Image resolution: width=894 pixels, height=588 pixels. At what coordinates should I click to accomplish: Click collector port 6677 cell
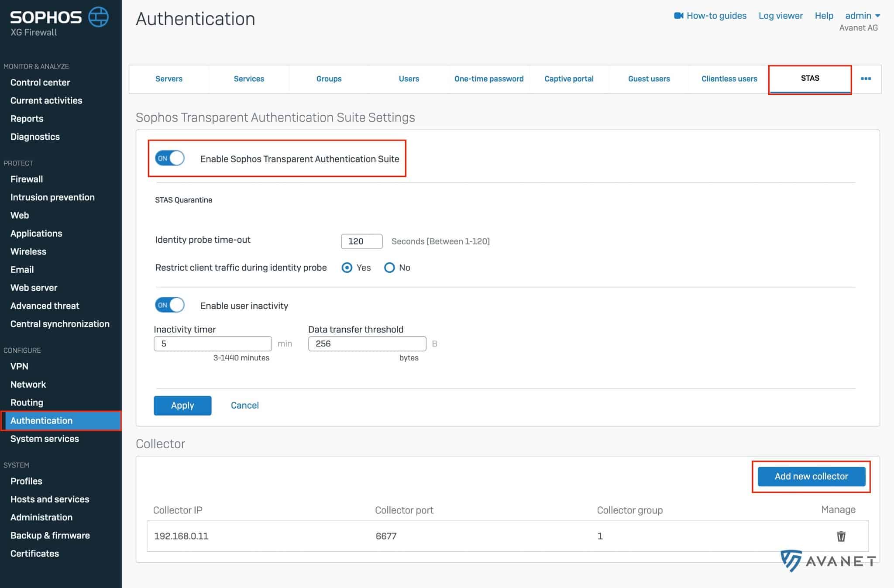pyautogui.click(x=386, y=536)
